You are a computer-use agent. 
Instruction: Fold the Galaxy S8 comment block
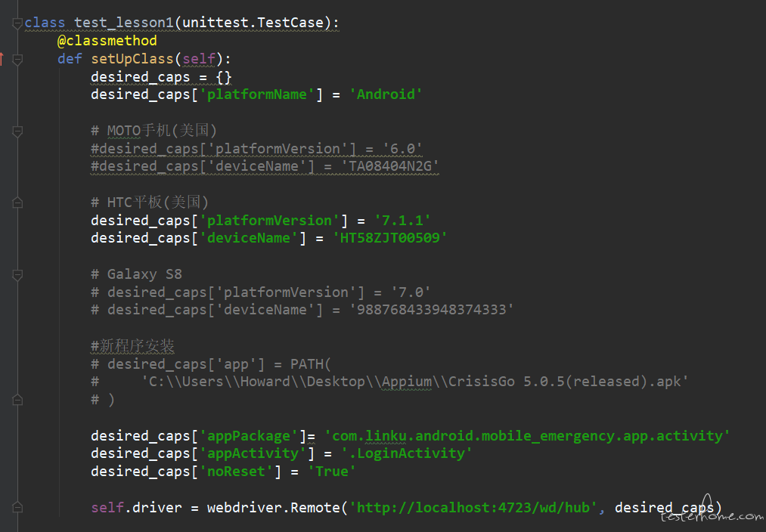tap(17, 275)
